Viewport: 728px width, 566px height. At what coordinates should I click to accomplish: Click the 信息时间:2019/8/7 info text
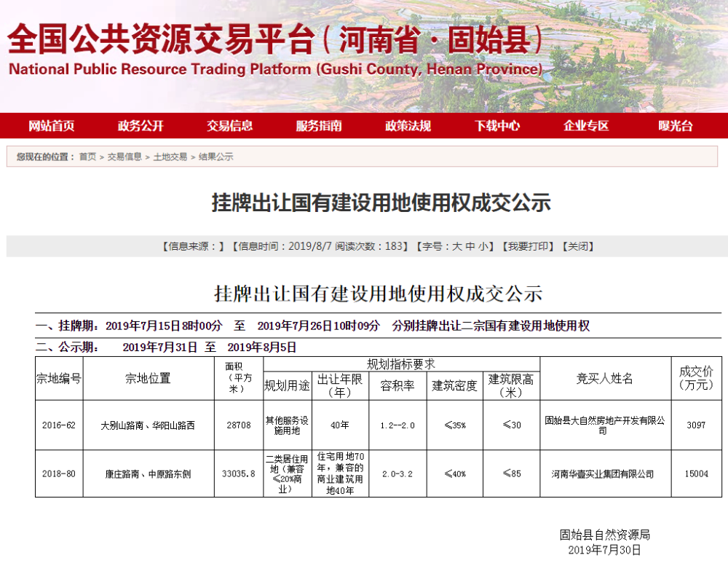click(282, 246)
